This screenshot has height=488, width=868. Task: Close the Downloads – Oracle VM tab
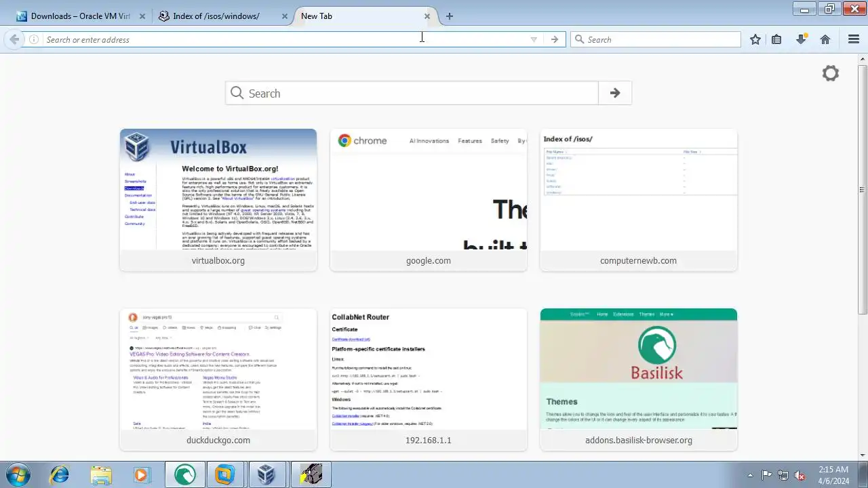pyautogui.click(x=143, y=16)
